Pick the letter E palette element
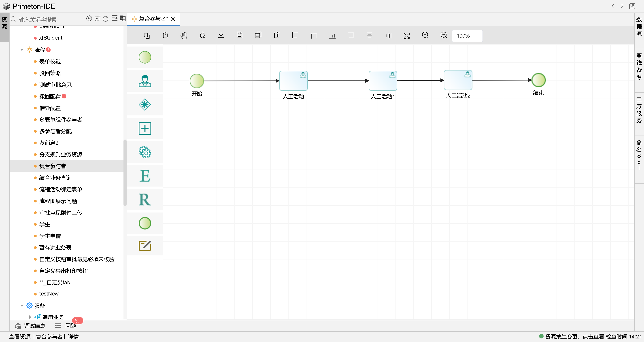Image resolution: width=644 pixels, height=342 pixels. tap(145, 176)
